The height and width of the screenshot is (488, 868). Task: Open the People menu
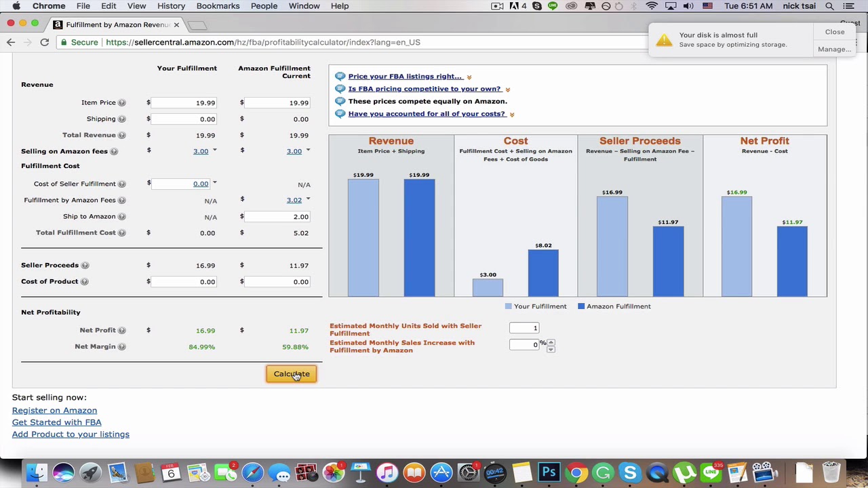coord(264,6)
